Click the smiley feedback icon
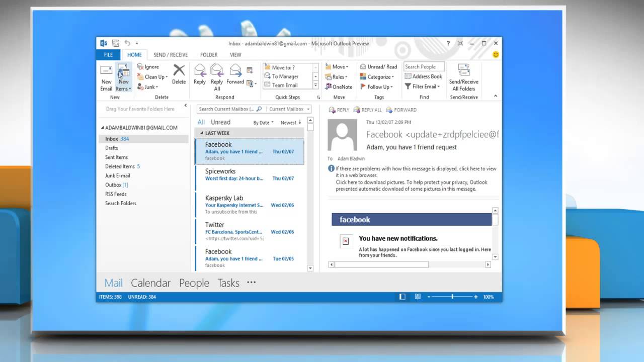The height and width of the screenshot is (362, 644). pos(496,54)
